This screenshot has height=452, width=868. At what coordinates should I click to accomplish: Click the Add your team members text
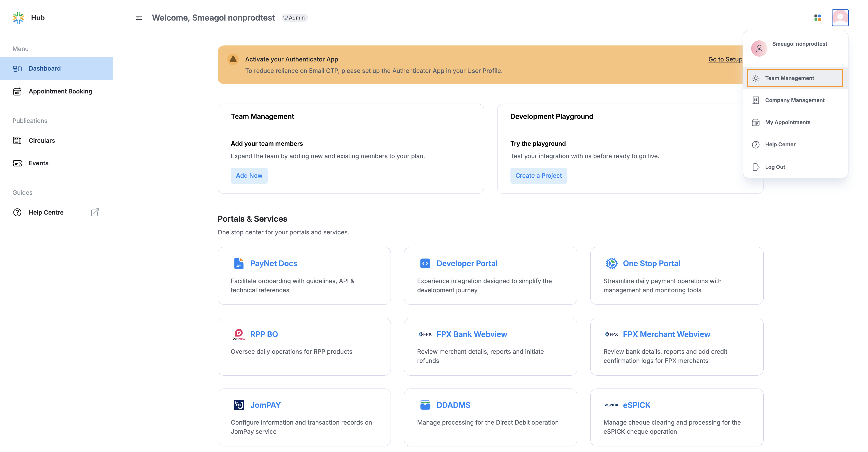pyautogui.click(x=267, y=144)
